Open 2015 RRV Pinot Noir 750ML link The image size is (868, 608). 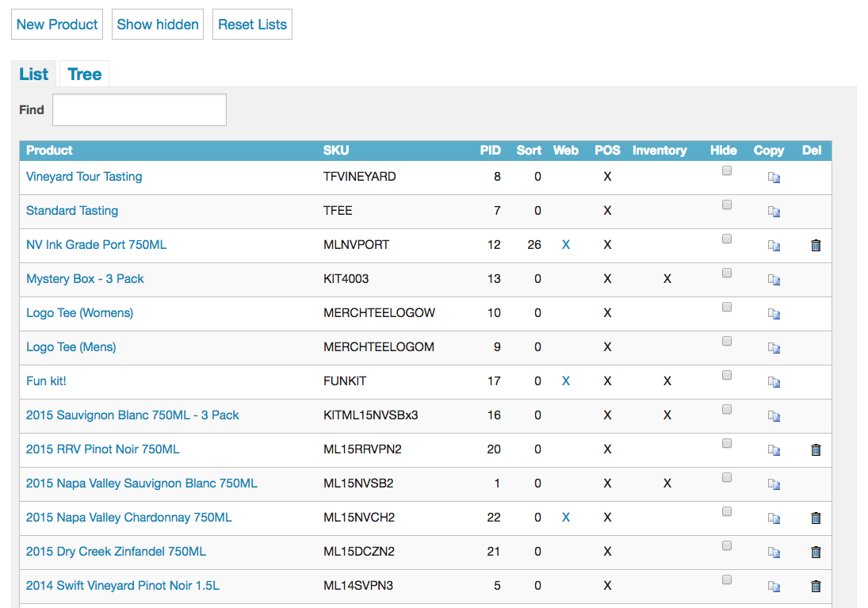click(103, 449)
